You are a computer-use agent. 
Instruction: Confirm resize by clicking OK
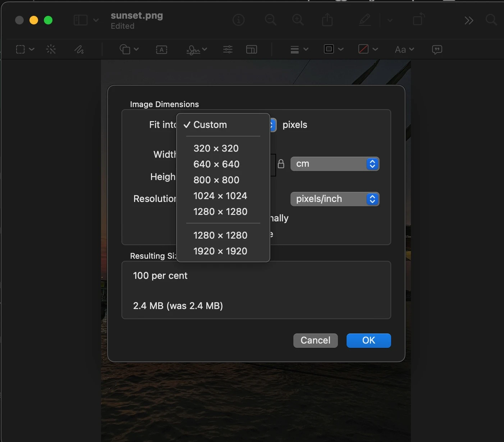[368, 341]
